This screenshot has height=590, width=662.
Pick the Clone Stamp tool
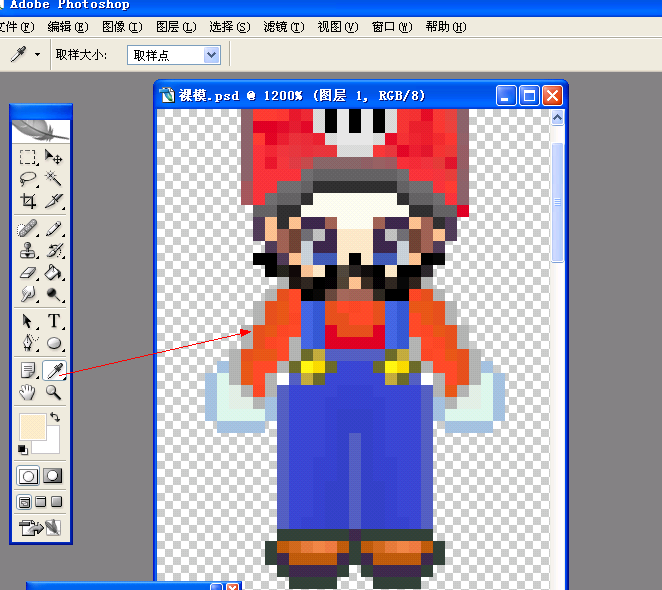28,250
